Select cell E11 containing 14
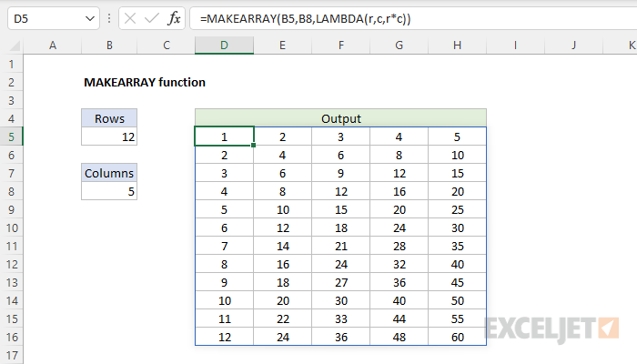637x364 pixels. pyautogui.click(x=282, y=246)
